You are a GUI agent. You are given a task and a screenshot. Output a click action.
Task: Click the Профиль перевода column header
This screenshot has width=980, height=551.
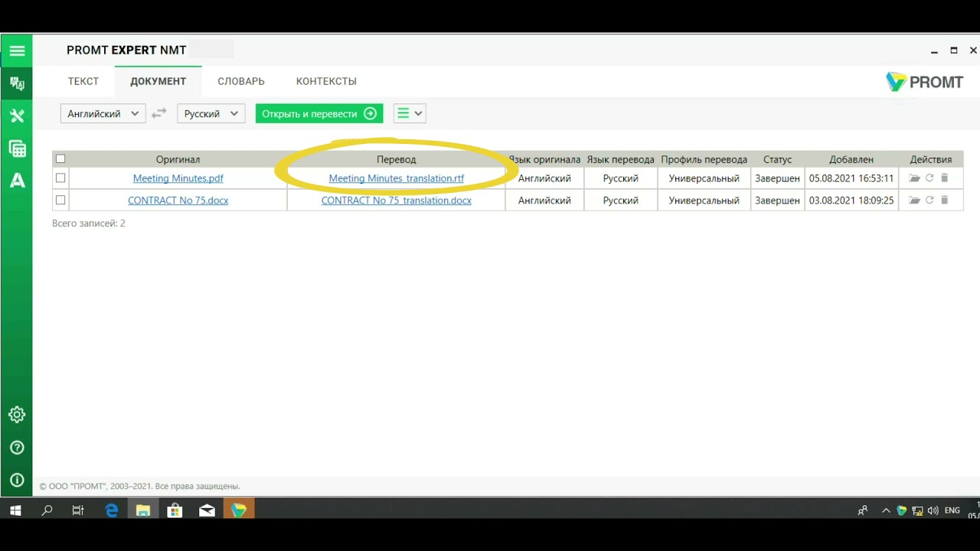[x=704, y=159]
